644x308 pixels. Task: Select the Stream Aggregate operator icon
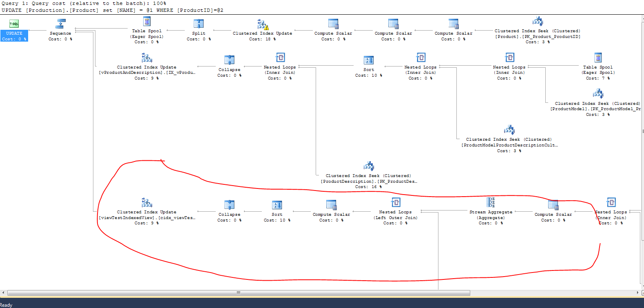tap(491, 203)
